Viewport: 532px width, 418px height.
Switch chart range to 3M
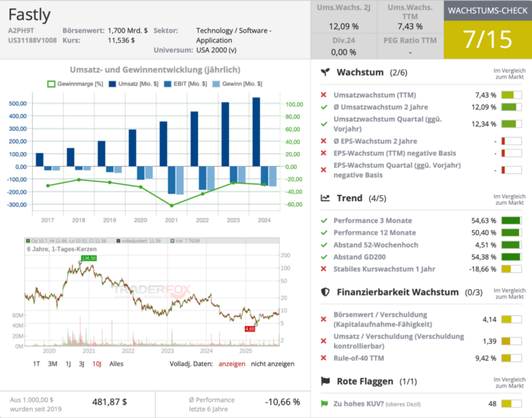(52, 363)
